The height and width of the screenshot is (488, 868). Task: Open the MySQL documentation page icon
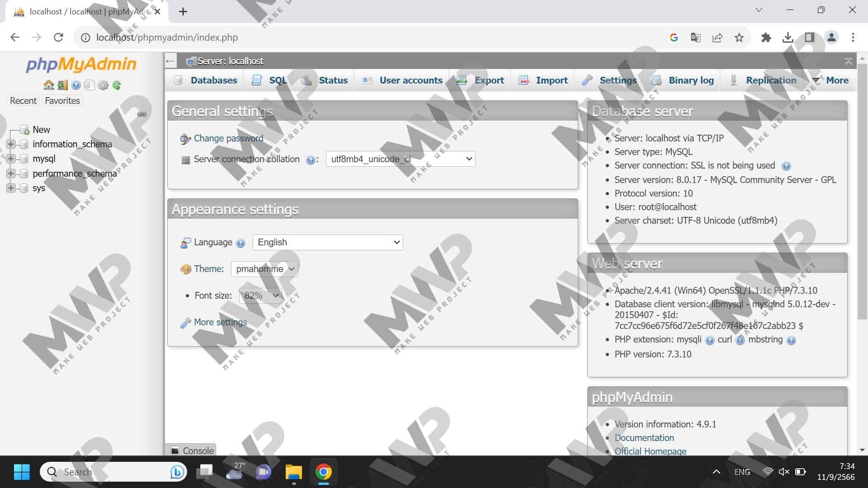click(90, 85)
